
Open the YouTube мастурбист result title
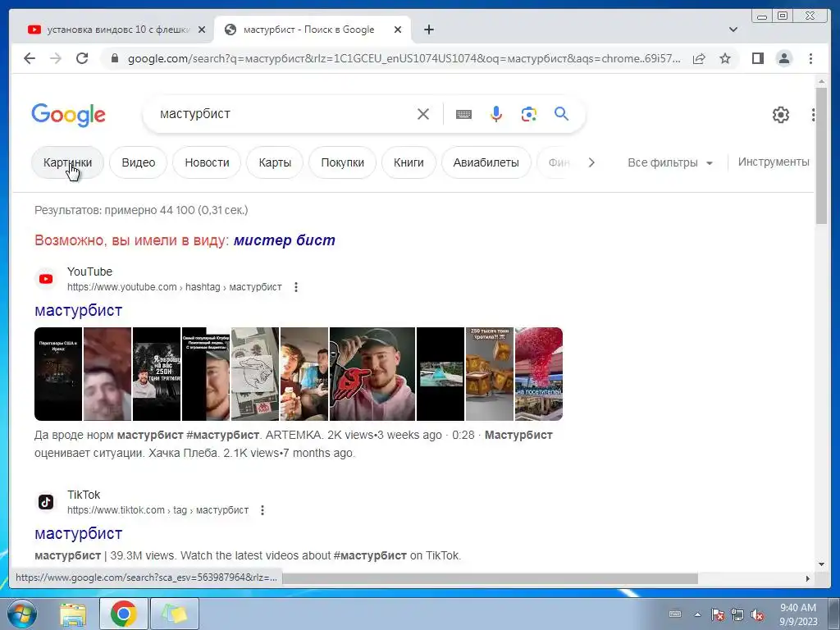78,310
